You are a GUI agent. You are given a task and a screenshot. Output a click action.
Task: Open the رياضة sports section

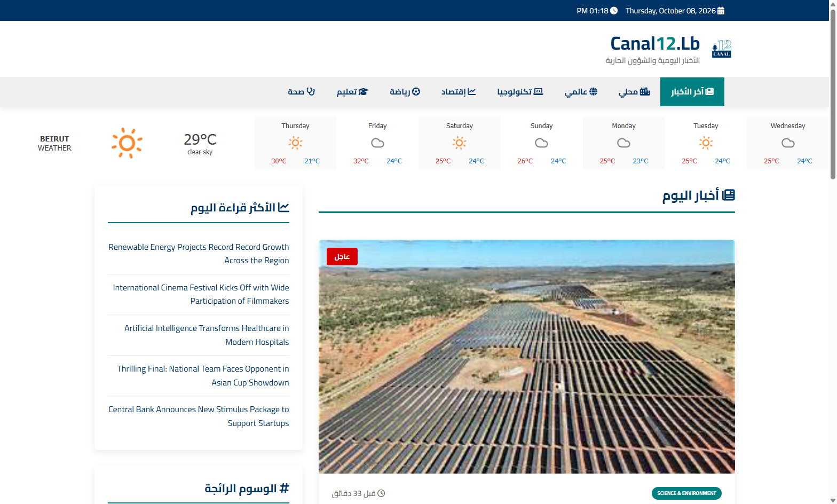(405, 92)
